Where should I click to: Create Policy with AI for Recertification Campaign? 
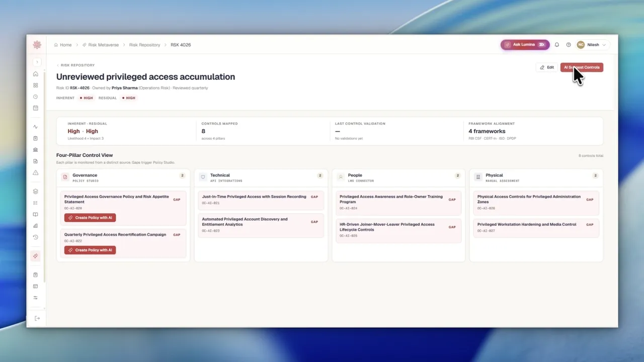tap(90, 250)
